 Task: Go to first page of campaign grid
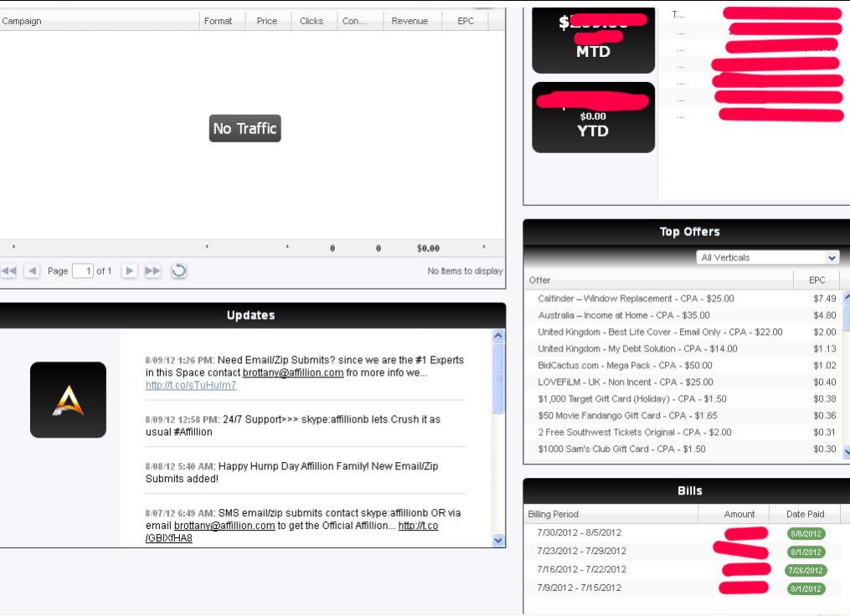pyautogui.click(x=9, y=271)
